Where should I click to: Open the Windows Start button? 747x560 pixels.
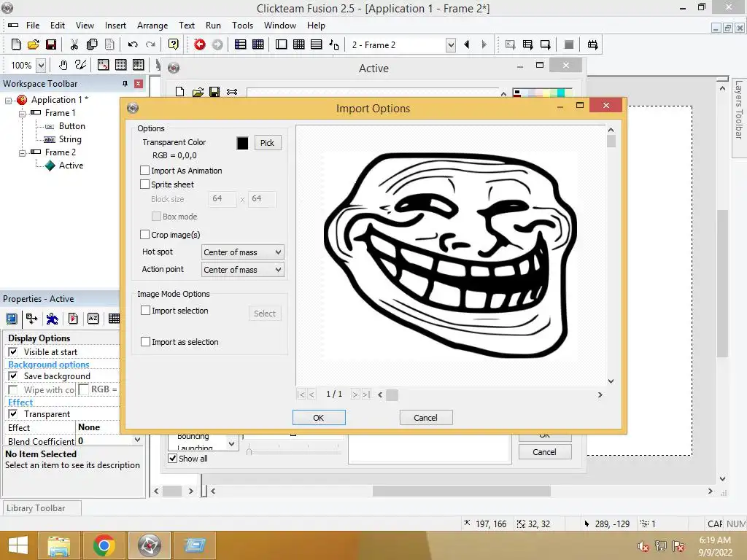click(18, 545)
